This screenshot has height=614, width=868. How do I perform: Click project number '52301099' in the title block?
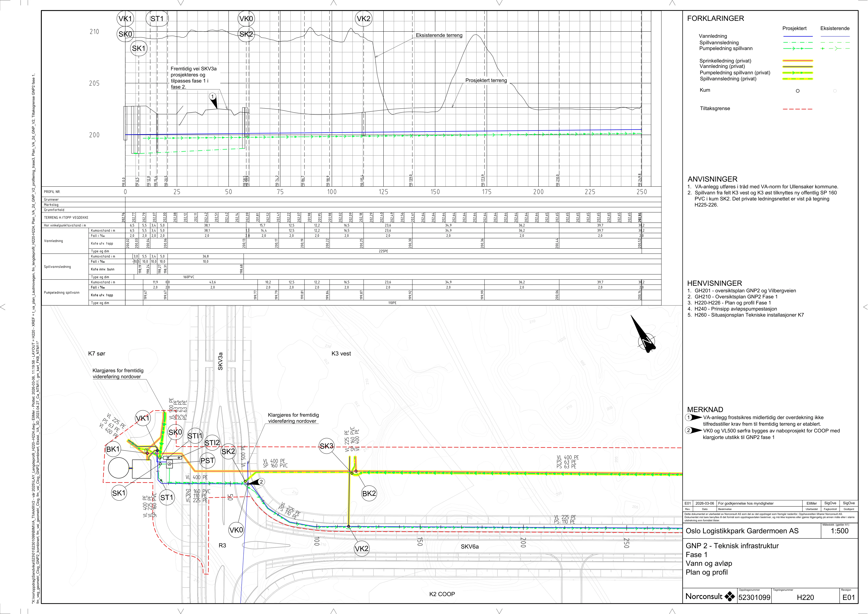pyautogui.click(x=754, y=598)
